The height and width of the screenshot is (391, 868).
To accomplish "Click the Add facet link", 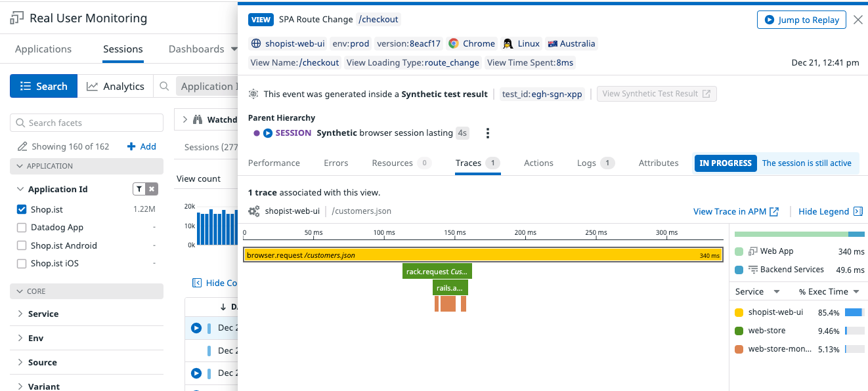I will pos(142,146).
